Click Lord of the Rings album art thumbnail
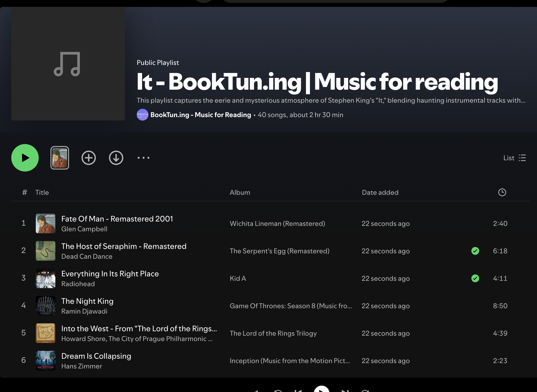Image resolution: width=537 pixels, height=392 pixels. tap(46, 333)
